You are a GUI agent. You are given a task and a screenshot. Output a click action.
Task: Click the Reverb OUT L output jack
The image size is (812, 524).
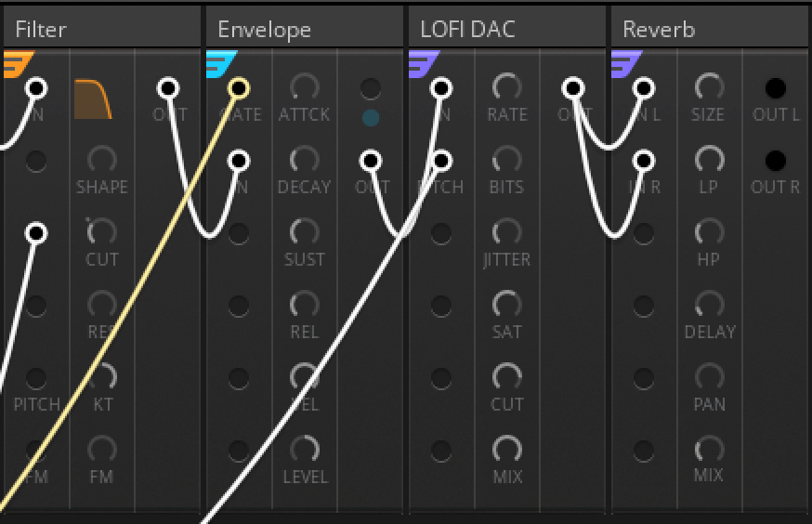click(775, 88)
